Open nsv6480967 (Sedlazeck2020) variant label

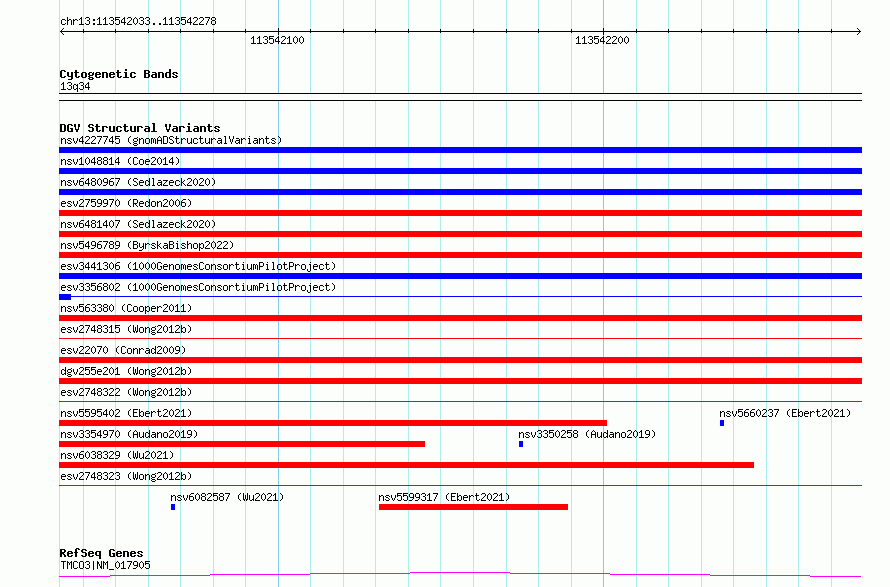click(138, 182)
